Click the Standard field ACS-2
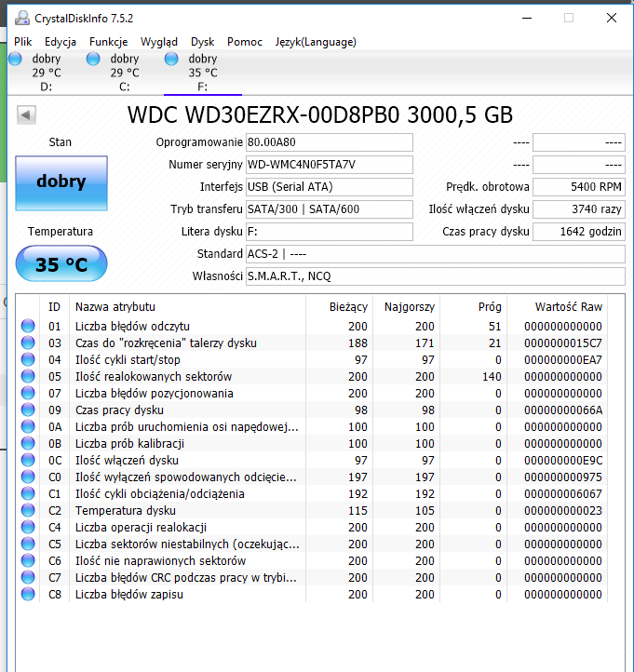 (436, 254)
